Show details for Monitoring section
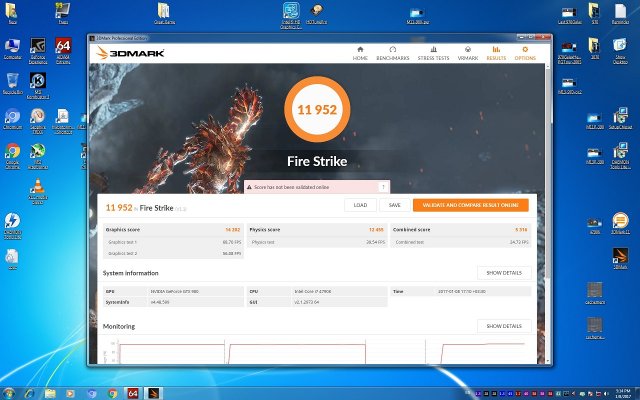Viewport: 640px width, 400px height. pyautogui.click(x=503, y=326)
